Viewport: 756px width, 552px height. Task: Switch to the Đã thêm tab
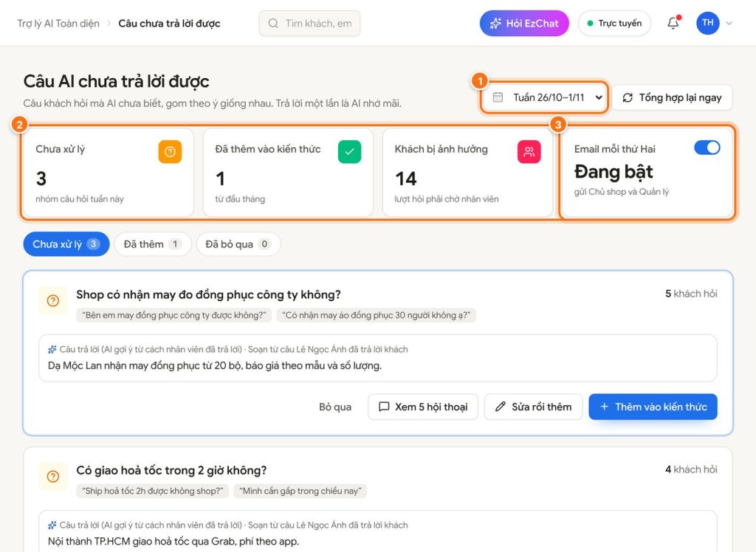click(152, 244)
